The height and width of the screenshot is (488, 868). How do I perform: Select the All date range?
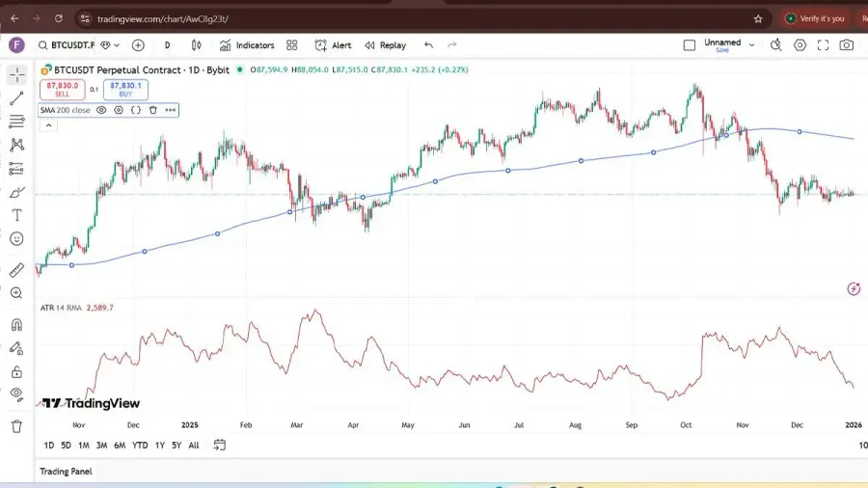[194, 446]
